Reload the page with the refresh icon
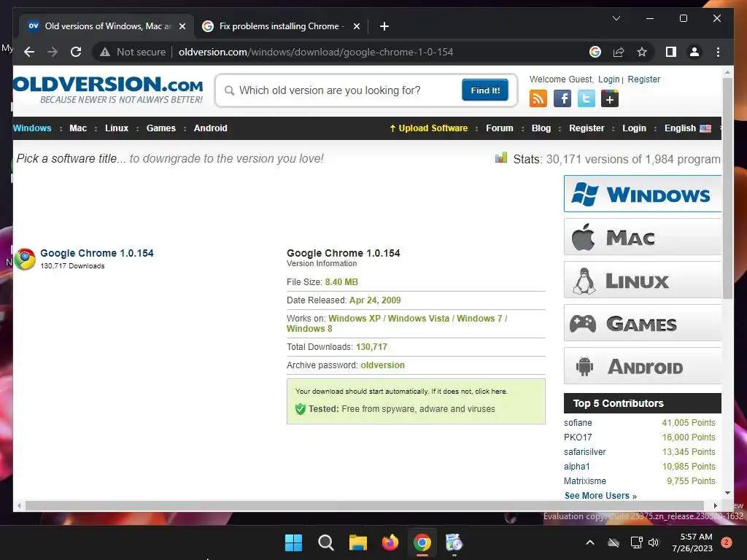The height and width of the screenshot is (560, 747). tap(76, 52)
